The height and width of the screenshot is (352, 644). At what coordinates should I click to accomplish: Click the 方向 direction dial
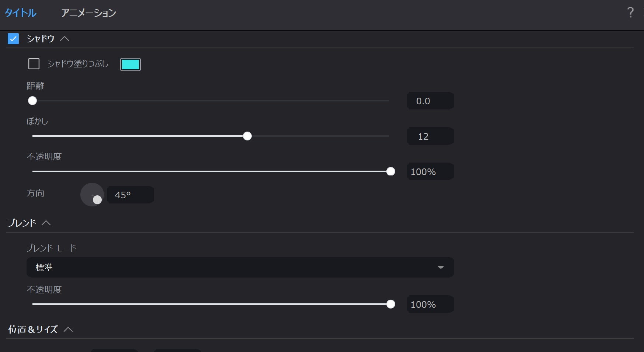pos(92,195)
